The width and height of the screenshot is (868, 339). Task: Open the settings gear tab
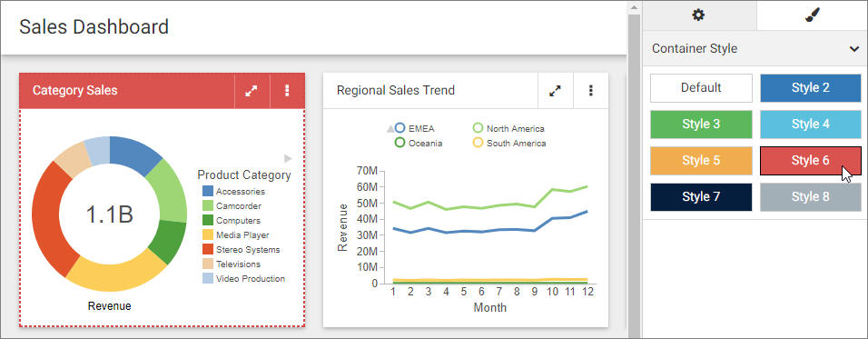pyautogui.click(x=699, y=15)
